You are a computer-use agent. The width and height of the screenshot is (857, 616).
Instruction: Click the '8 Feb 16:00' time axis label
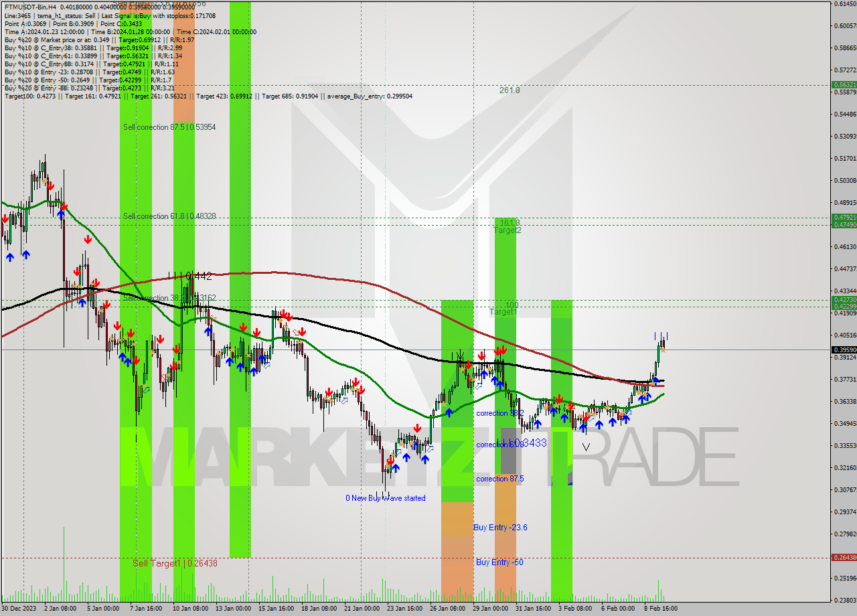(660, 609)
